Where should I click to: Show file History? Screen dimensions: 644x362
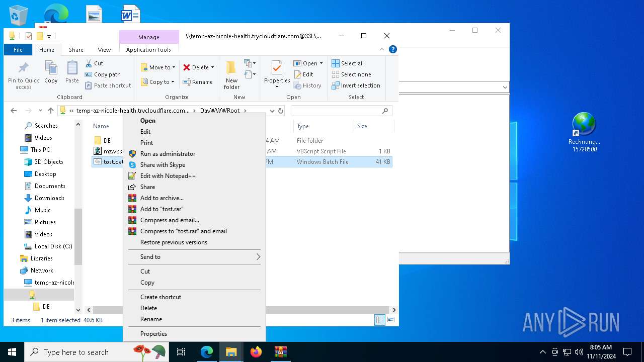click(x=307, y=85)
